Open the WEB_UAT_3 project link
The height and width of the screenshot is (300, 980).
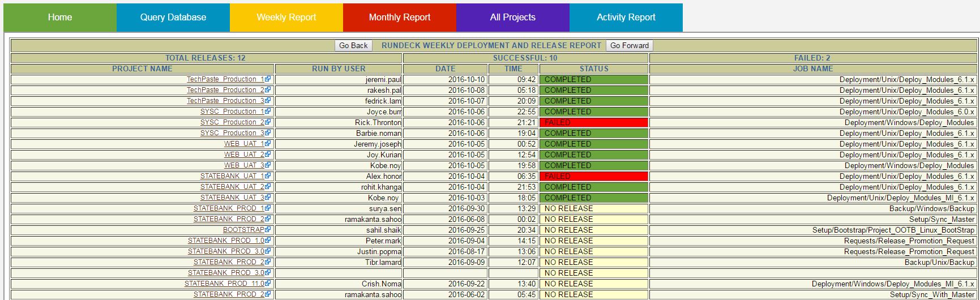click(x=244, y=165)
